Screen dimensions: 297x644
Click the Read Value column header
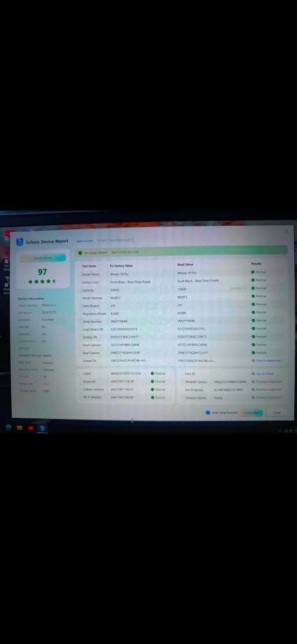pos(185,265)
